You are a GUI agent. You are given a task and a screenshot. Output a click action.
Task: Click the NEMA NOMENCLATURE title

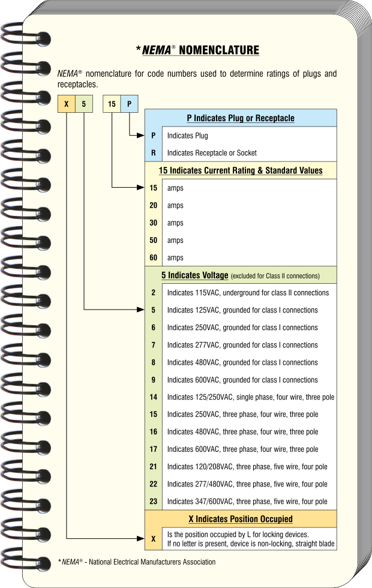click(197, 50)
